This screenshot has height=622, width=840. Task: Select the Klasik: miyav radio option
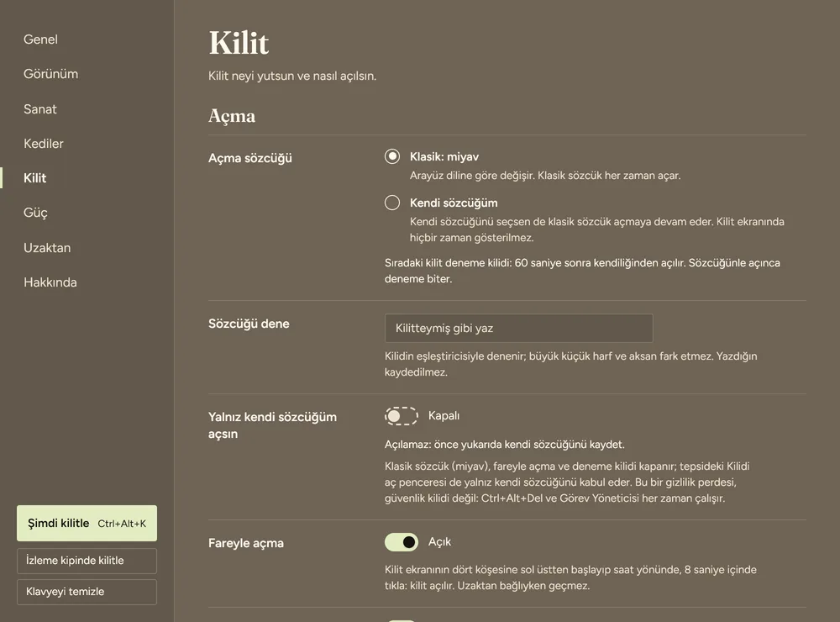pos(392,156)
